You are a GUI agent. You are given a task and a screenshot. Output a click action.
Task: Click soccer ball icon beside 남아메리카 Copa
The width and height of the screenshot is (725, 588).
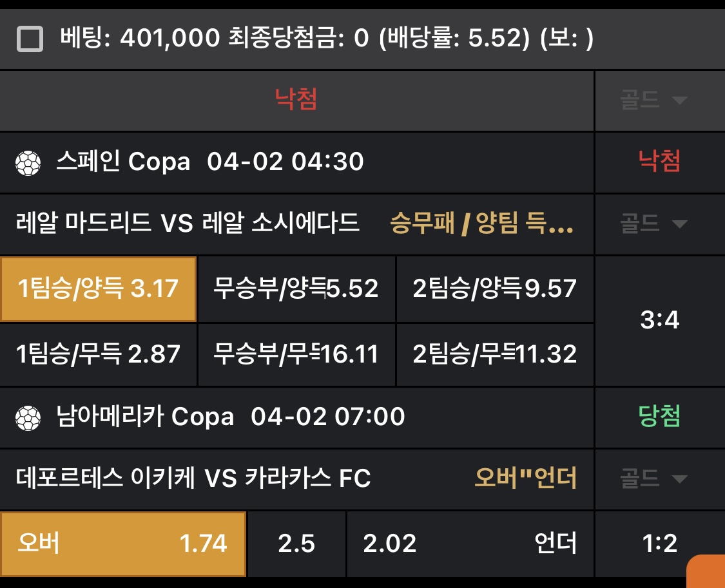[x=28, y=418]
